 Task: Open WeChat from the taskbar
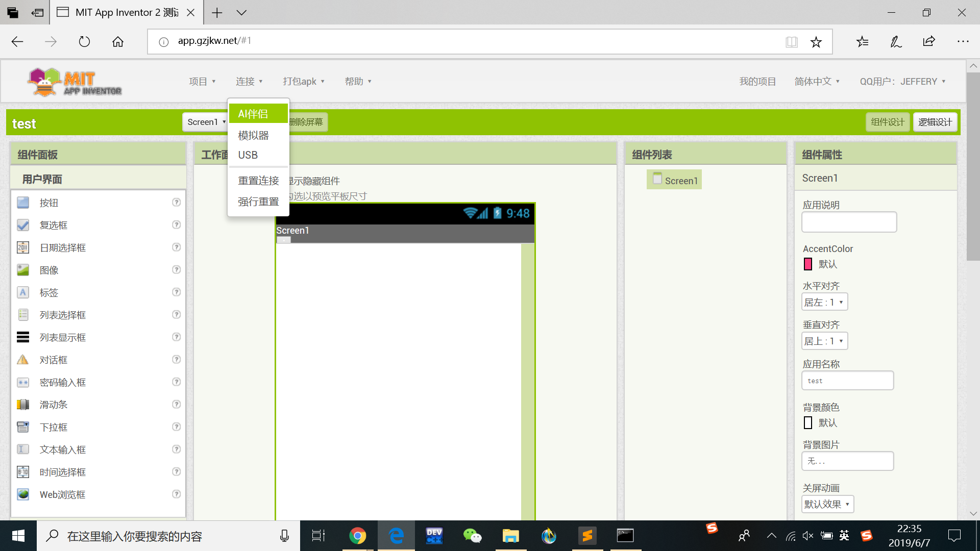472,536
